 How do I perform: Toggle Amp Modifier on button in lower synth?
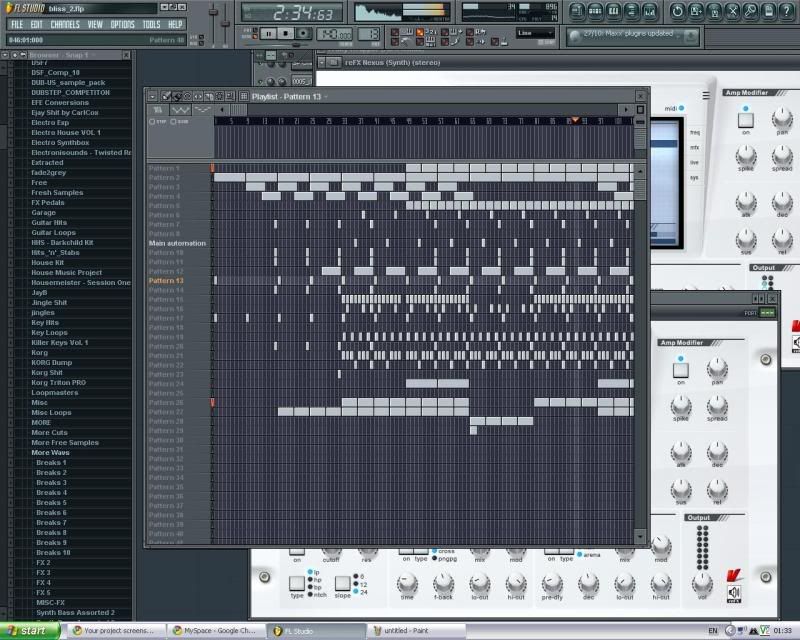coord(680,369)
